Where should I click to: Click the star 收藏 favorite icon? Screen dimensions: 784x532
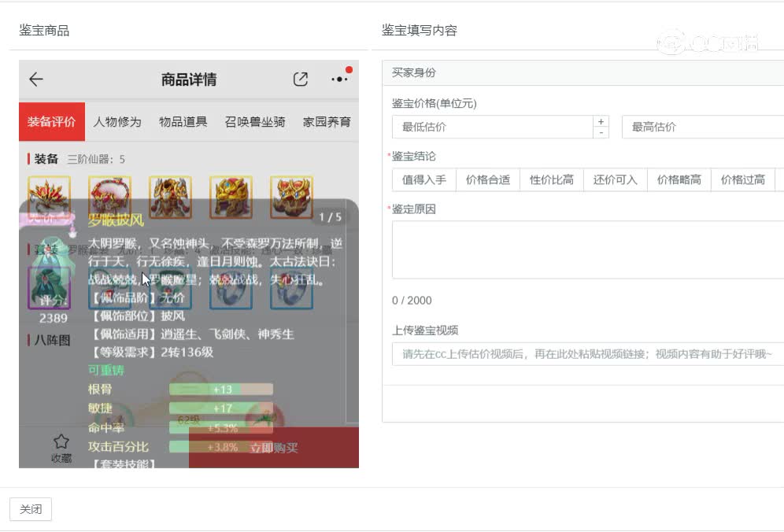(61, 448)
